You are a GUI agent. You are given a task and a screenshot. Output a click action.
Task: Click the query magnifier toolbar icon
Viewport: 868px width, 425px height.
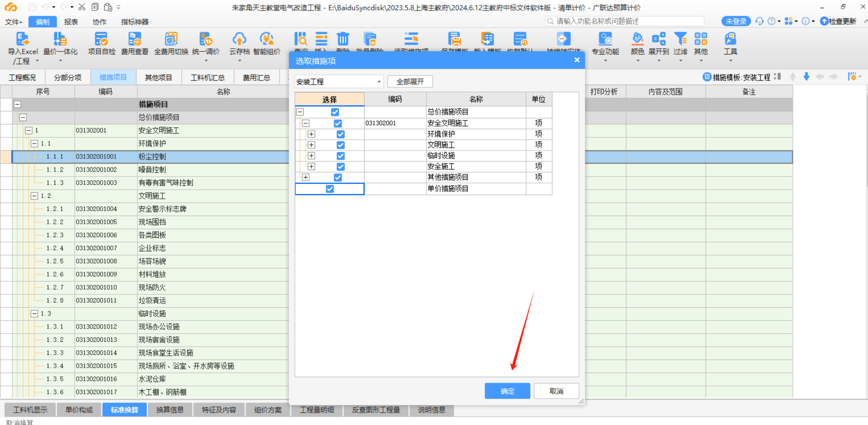pos(300,39)
